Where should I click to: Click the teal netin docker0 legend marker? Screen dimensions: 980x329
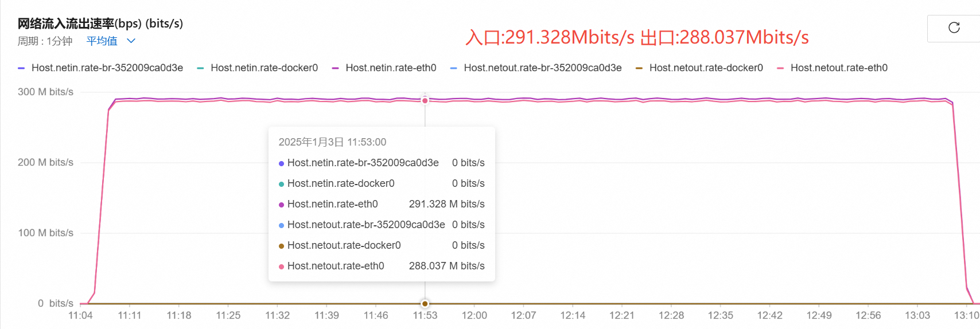pos(200,68)
